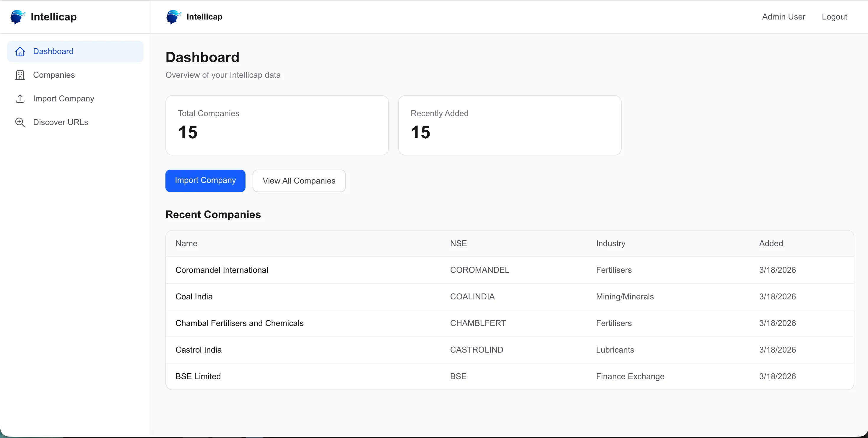Image resolution: width=868 pixels, height=438 pixels.
Task: Click the Overview of your Intellicap data subtitle
Action: [223, 75]
